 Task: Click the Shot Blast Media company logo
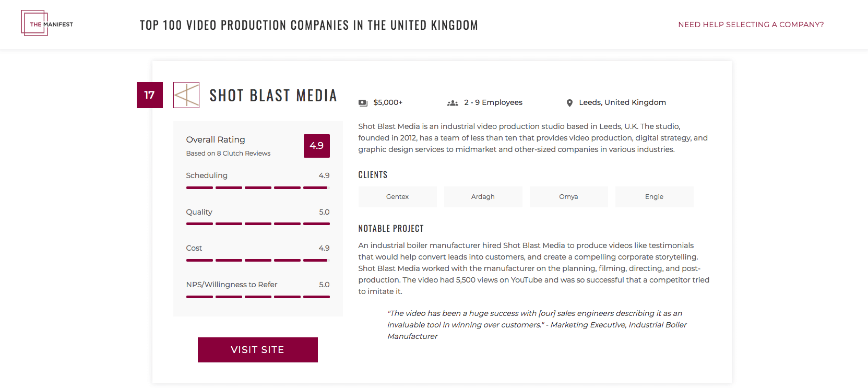click(186, 95)
